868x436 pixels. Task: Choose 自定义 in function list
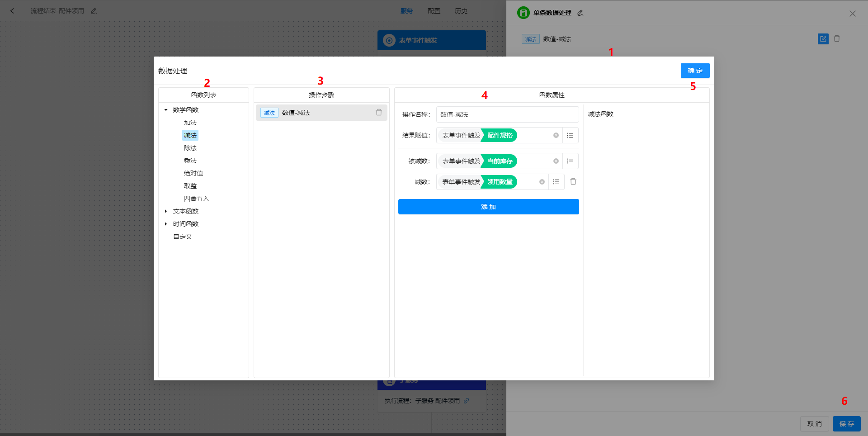click(x=183, y=237)
